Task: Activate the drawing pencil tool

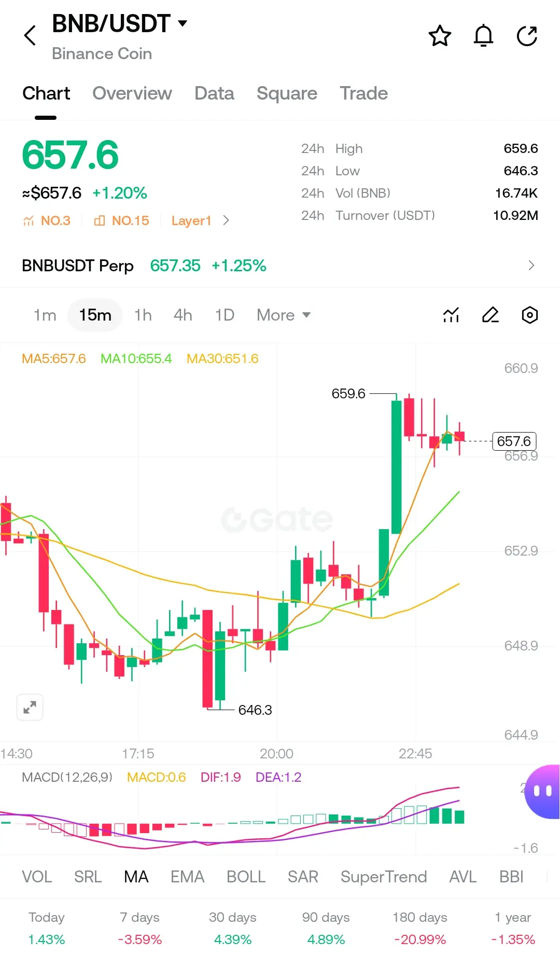Action: tap(491, 315)
